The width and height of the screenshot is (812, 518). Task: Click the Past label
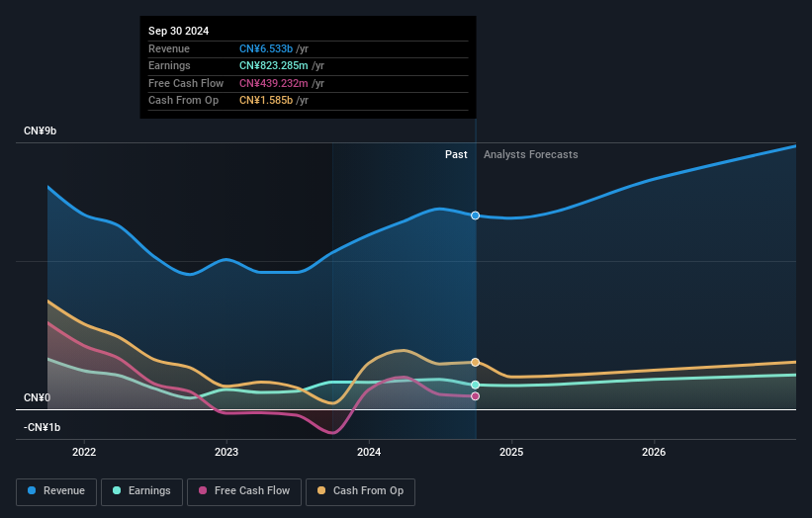(456, 154)
